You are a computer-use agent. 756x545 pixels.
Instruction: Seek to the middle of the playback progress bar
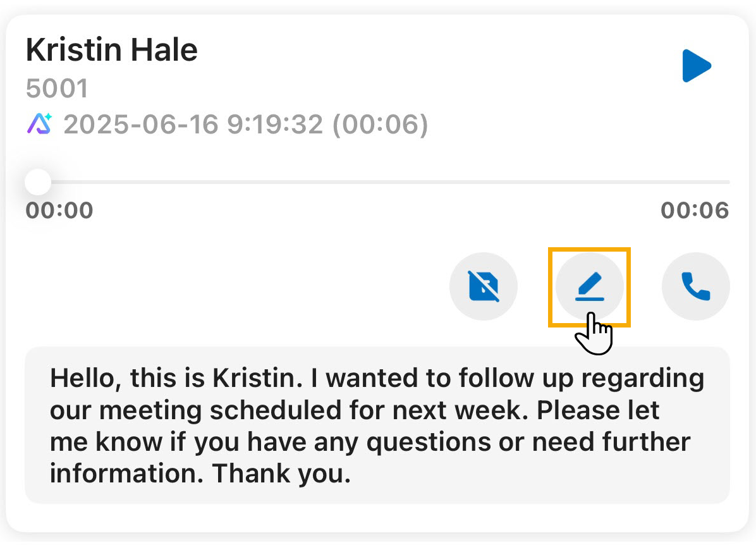coord(378,182)
